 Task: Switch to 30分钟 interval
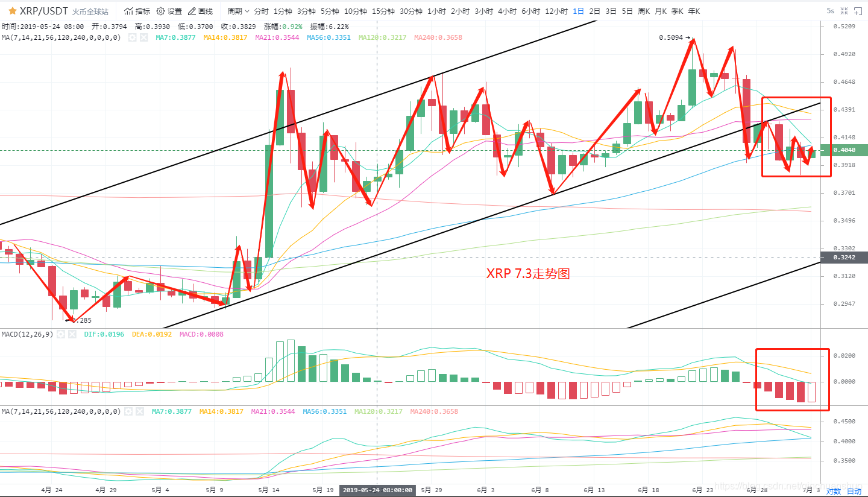coord(411,11)
